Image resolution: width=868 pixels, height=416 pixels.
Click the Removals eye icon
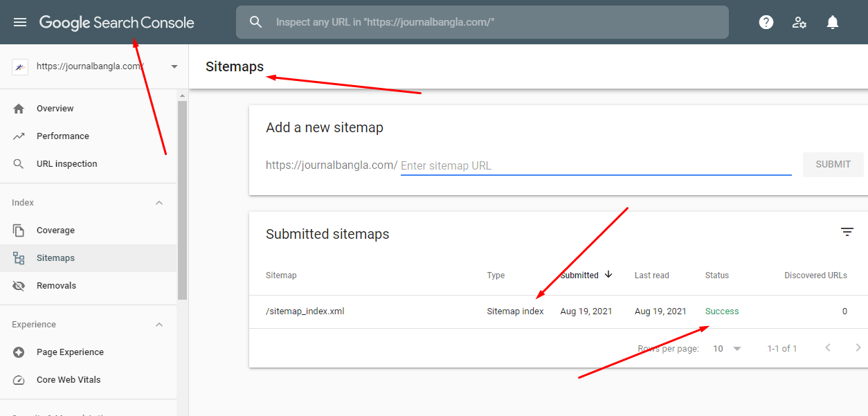click(x=18, y=285)
